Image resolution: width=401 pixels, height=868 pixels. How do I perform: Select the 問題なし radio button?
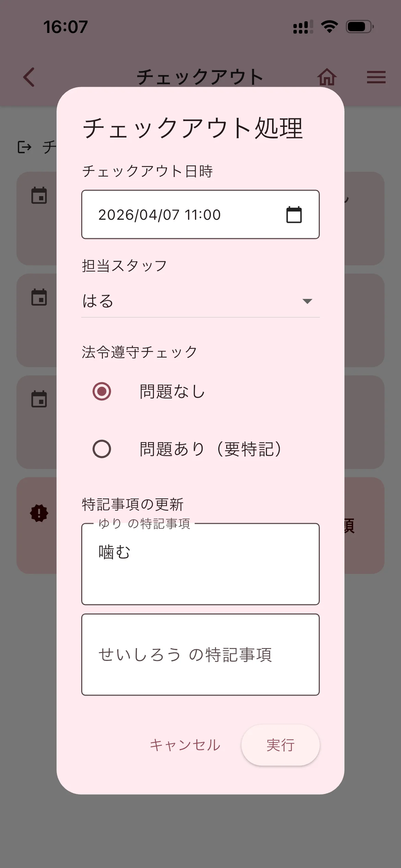(102, 391)
